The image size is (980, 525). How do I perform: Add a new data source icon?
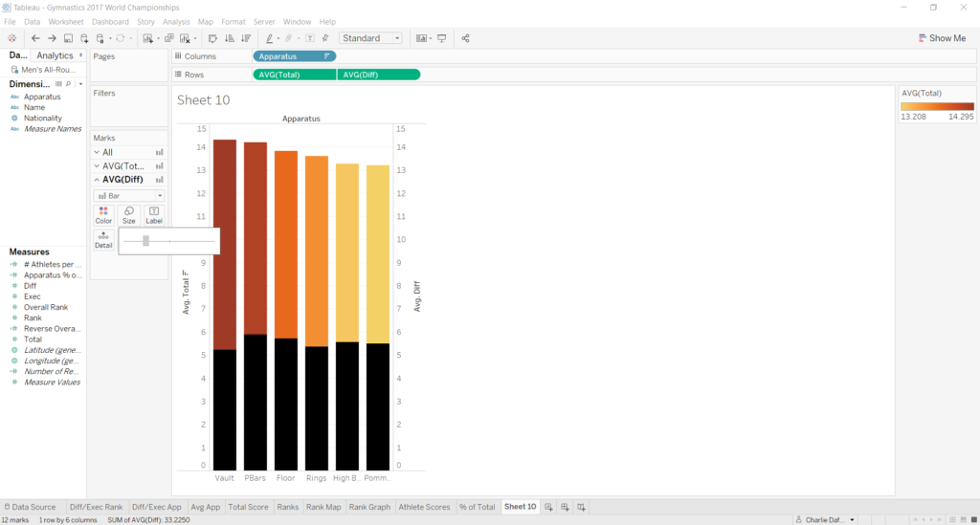coord(84,38)
